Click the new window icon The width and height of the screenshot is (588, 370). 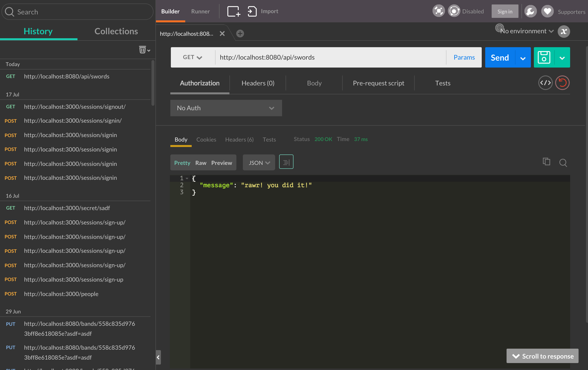[233, 11]
